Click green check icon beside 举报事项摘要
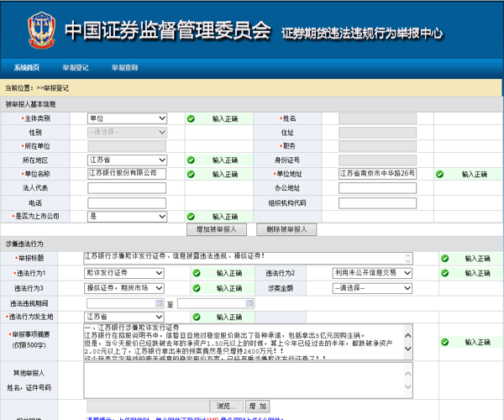The height and width of the screenshot is (420, 504). 445,342
